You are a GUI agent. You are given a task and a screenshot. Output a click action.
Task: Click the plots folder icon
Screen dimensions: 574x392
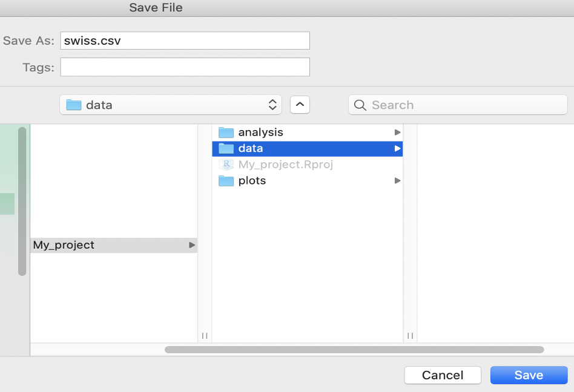click(226, 181)
